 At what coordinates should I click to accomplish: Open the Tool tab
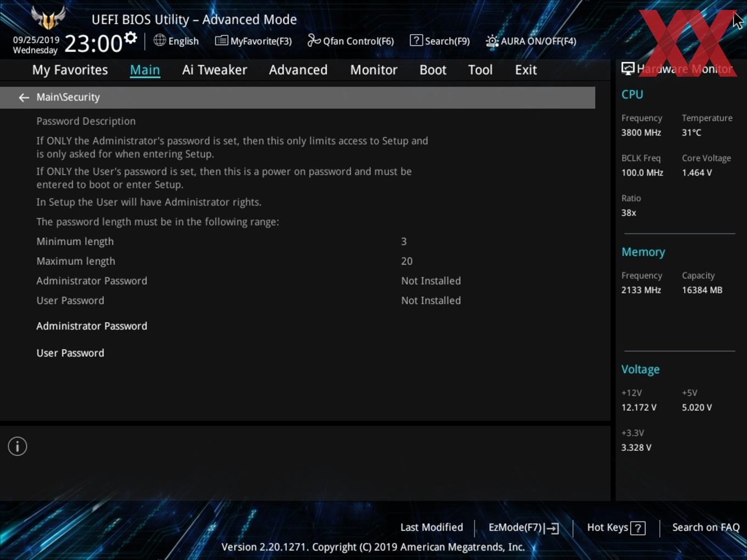(480, 70)
